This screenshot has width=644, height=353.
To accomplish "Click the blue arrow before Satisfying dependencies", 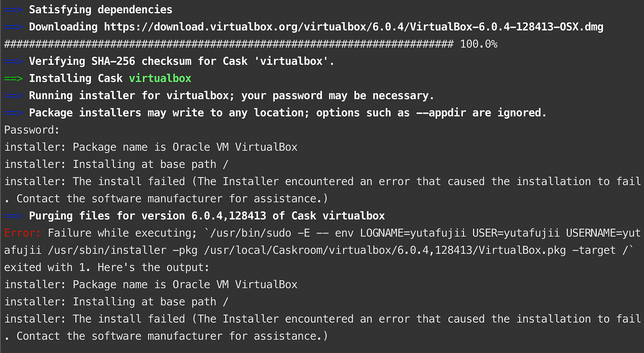I will click(x=13, y=10).
